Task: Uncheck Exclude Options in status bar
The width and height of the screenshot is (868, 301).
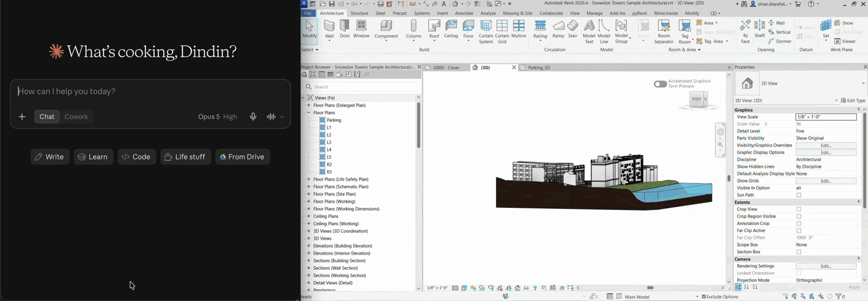Action: pyautogui.click(x=704, y=297)
